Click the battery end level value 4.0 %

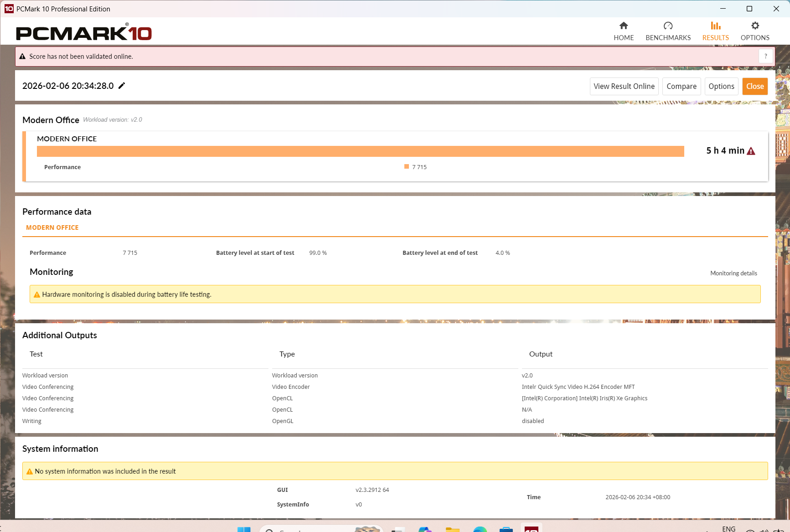click(503, 253)
